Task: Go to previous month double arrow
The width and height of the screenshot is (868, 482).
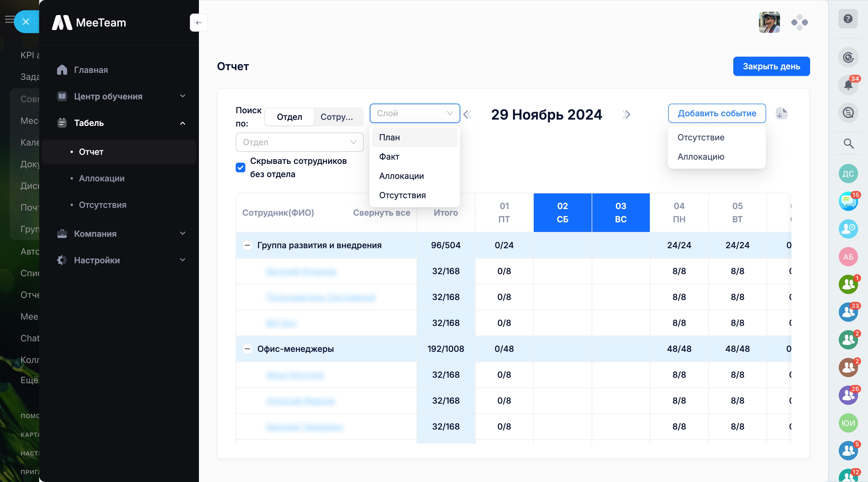Action: click(467, 114)
